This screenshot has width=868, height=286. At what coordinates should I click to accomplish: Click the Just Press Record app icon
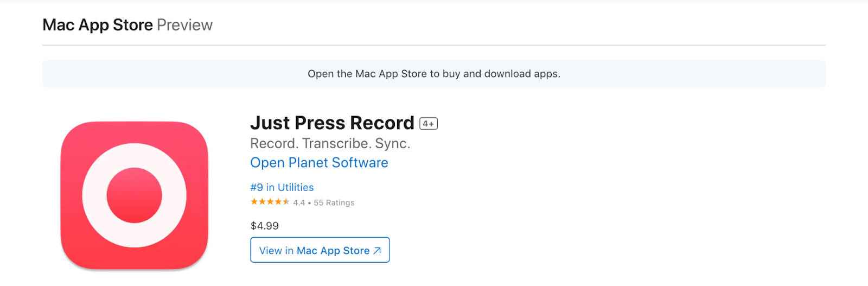coord(135,195)
